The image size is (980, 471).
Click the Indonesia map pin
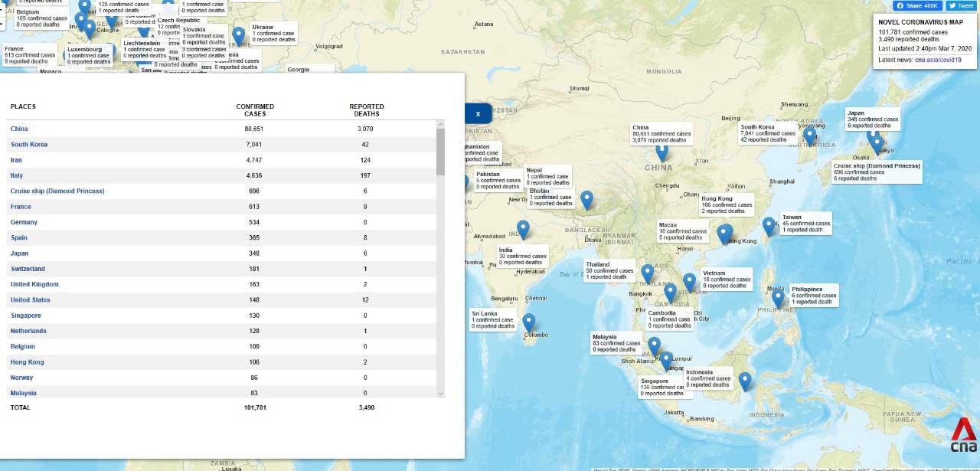click(744, 381)
